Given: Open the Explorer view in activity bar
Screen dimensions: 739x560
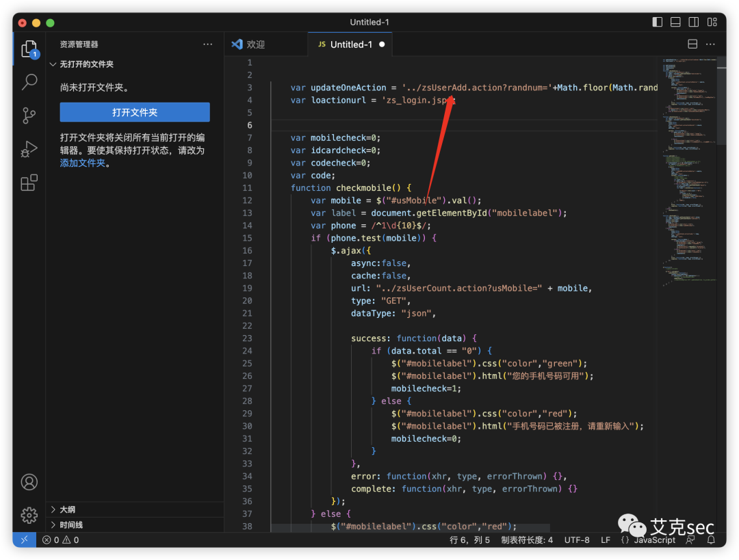Looking at the screenshot, I should pos(29,49).
